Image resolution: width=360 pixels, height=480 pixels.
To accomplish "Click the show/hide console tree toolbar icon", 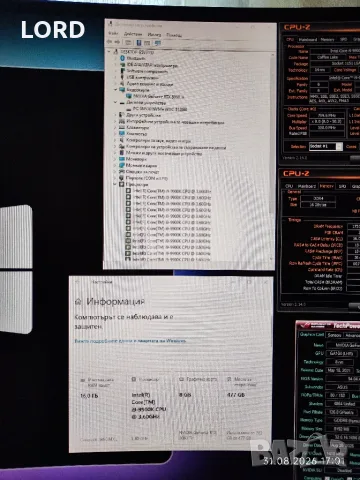I will pos(128,42).
